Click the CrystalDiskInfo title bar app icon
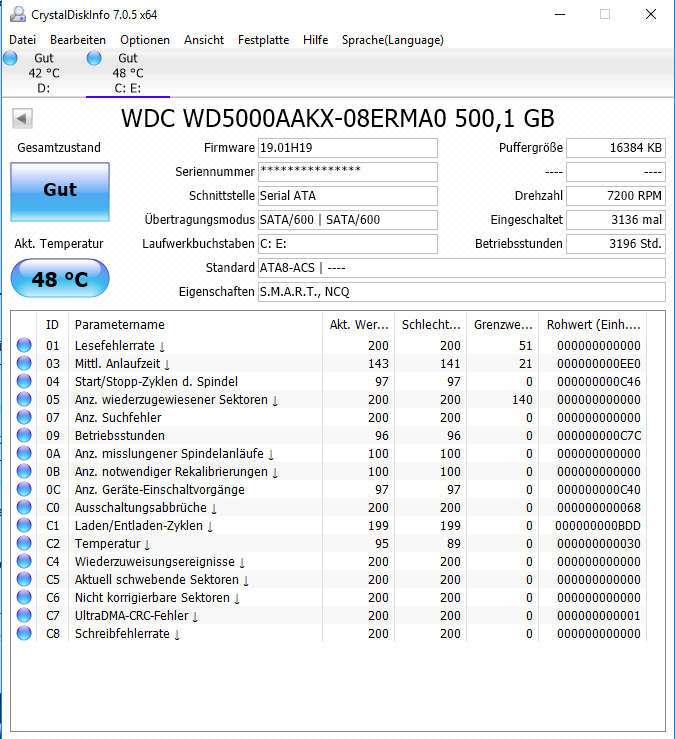The height and width of the screenshot is (739, 675). pos(17,14)
